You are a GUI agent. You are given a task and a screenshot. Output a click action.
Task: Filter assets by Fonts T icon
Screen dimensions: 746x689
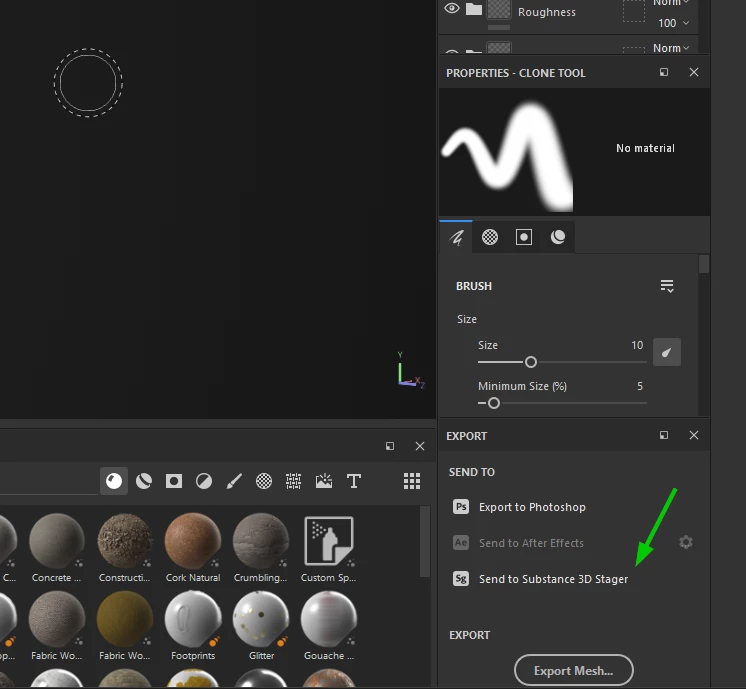(353, 481)
